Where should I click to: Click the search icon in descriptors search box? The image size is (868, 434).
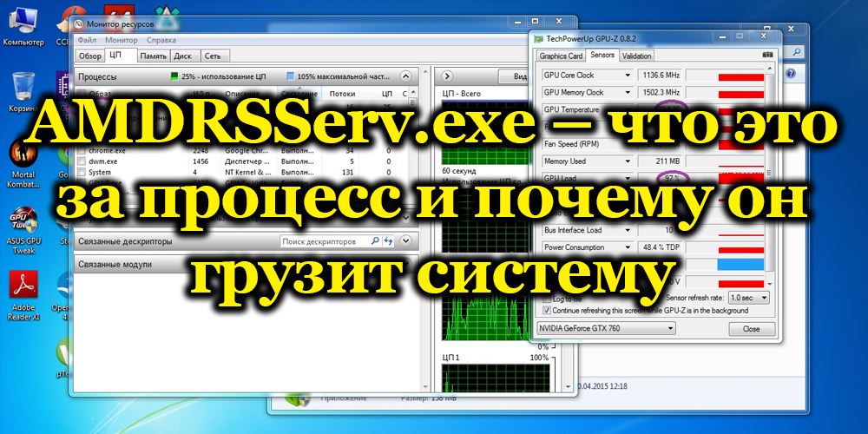click(376, 240)
